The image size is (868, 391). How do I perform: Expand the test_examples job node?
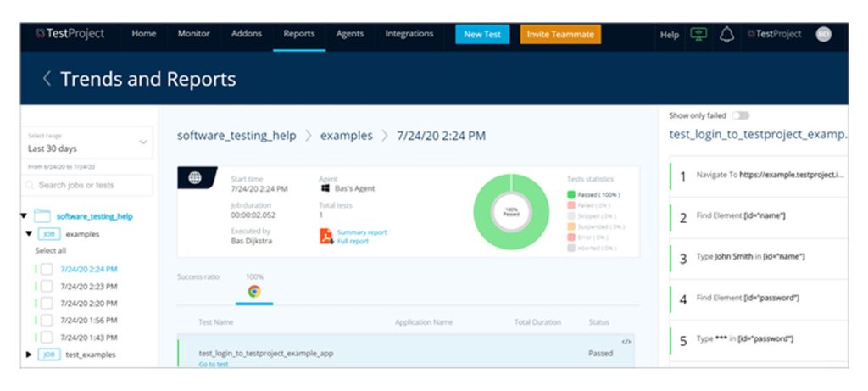coord(29,355)
